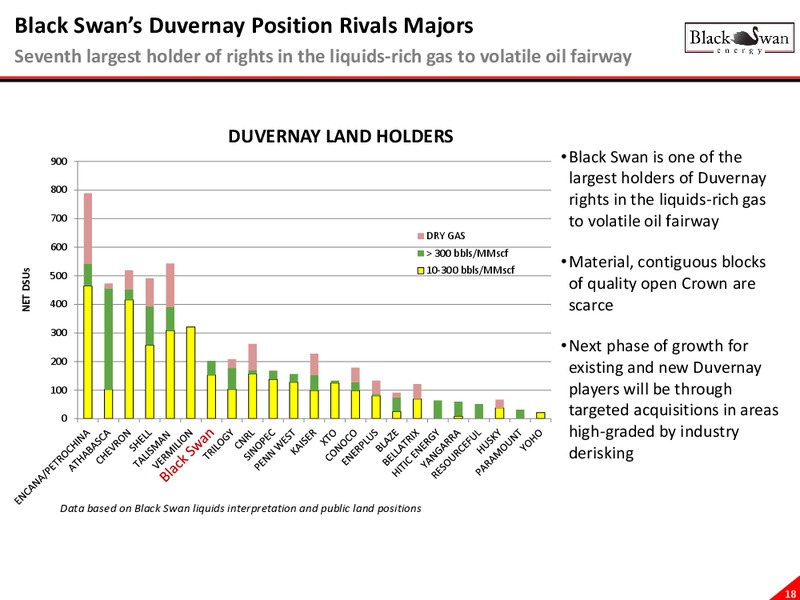Click the CNRL axis label
The image size is (800, 600).
pyautogui.click(x=245, y=438)
